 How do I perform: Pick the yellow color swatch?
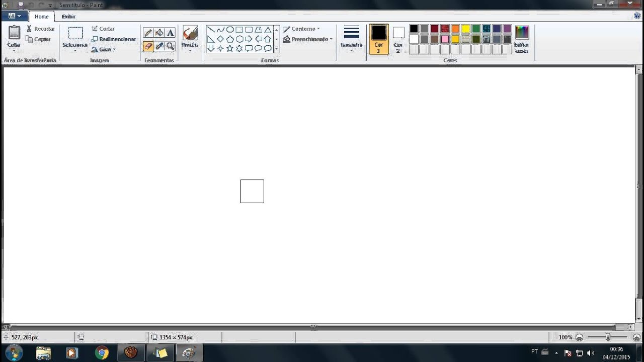coord(465,29)
